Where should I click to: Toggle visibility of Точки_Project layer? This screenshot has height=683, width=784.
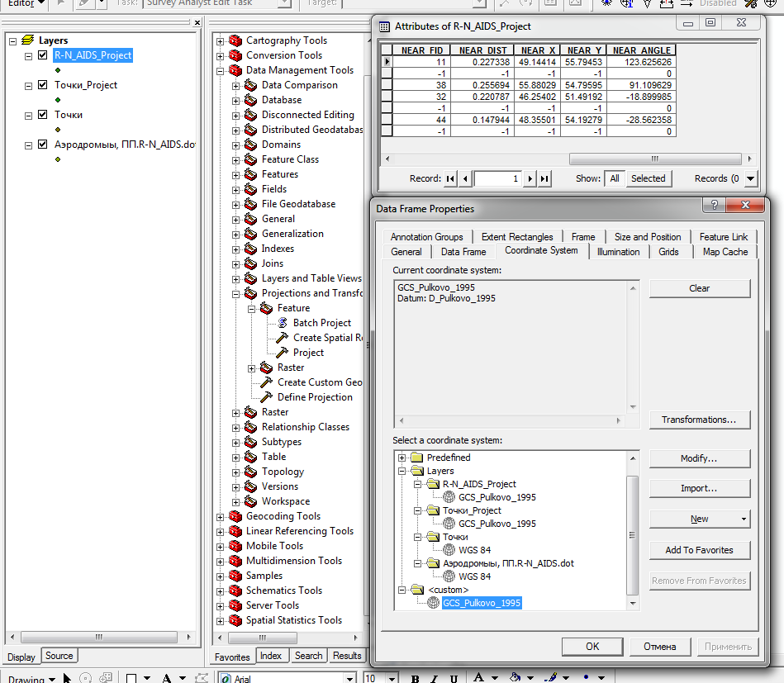(x=43, y=84)
